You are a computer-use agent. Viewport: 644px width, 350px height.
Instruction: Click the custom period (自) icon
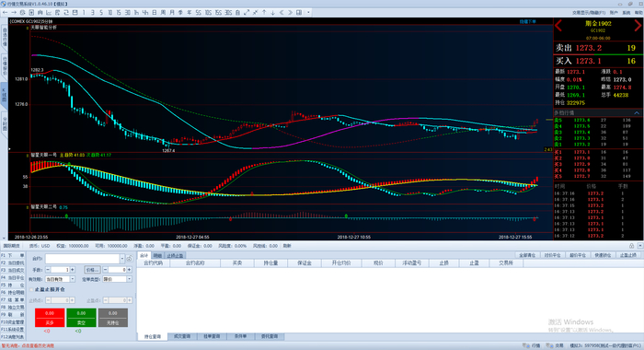[237, 13]
